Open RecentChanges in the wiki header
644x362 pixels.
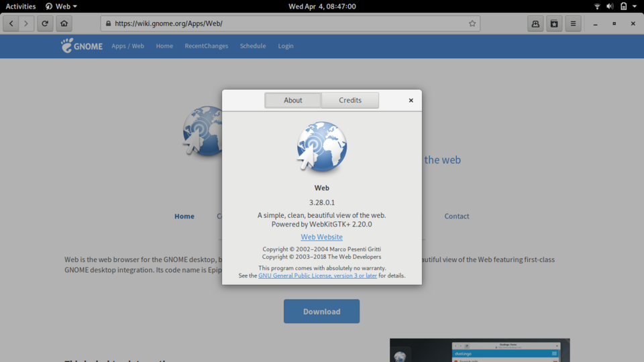[206, 46]
